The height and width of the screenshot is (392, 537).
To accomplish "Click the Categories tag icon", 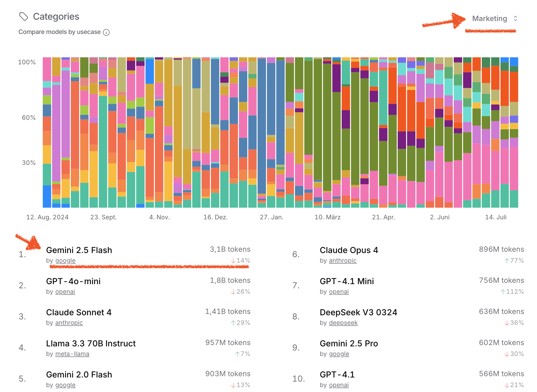I will tap(24, 17).
